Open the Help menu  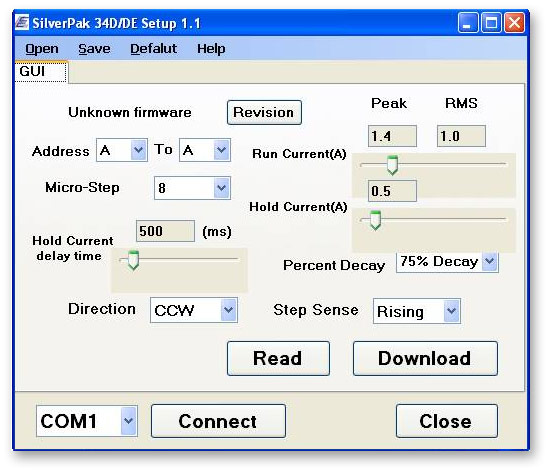tap(211, 49)
